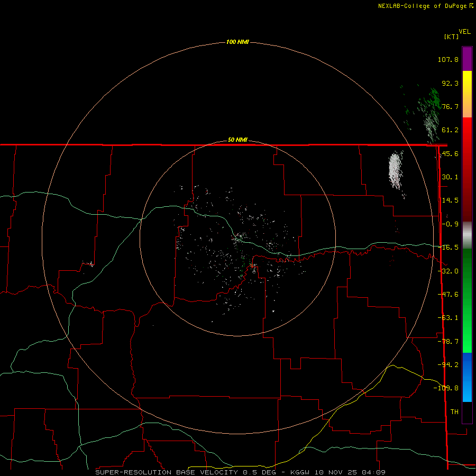Click the 76.7 velocity scale value
Image resolution: width=476 pixels, height=476 pixels.
click(450, 106)
